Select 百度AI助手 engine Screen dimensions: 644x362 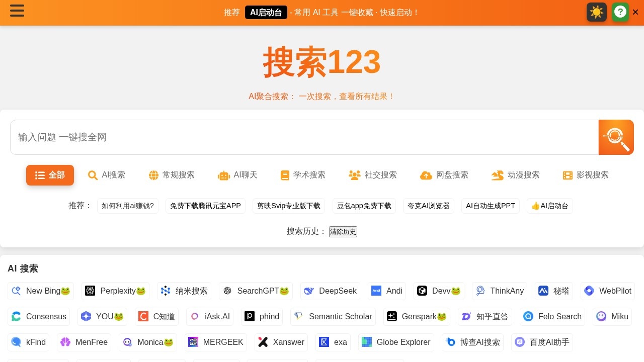coord(542,342)
